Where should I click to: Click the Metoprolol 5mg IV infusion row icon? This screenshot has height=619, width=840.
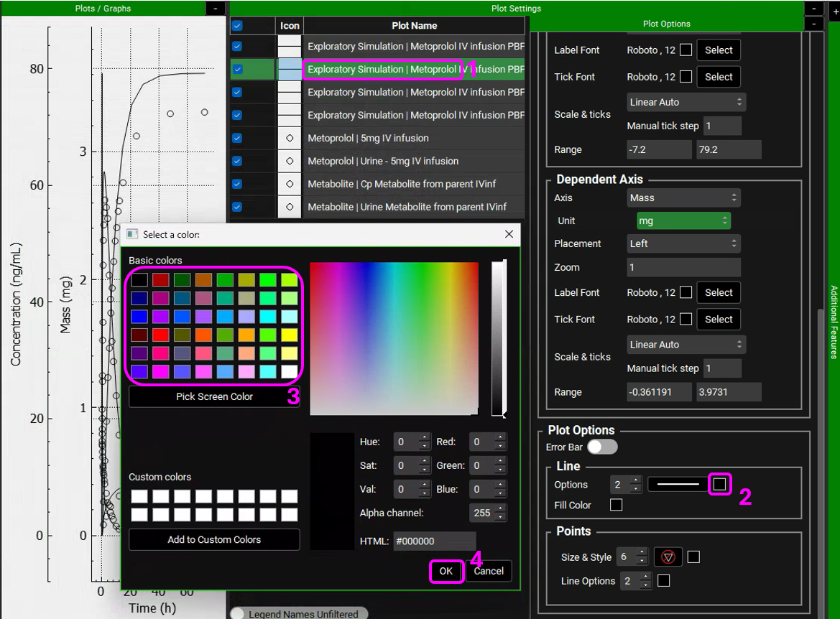tap(290, 138)
